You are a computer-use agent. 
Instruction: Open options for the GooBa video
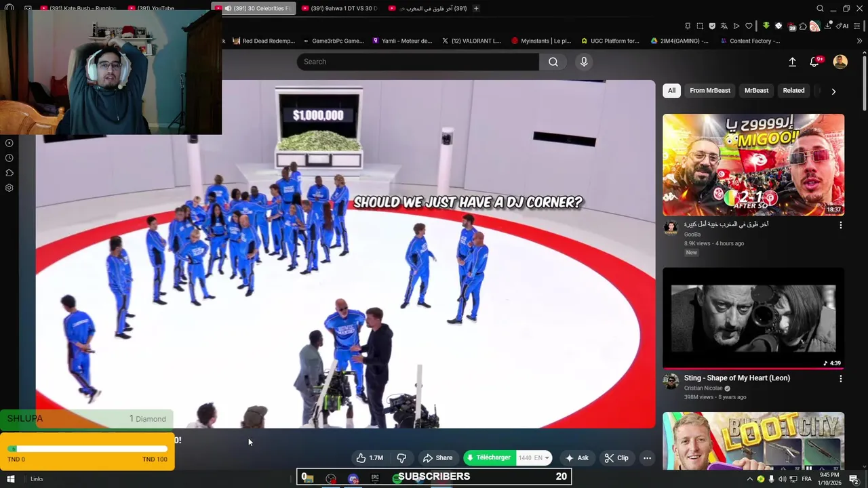pyautogui.click(x=841, y=225)
